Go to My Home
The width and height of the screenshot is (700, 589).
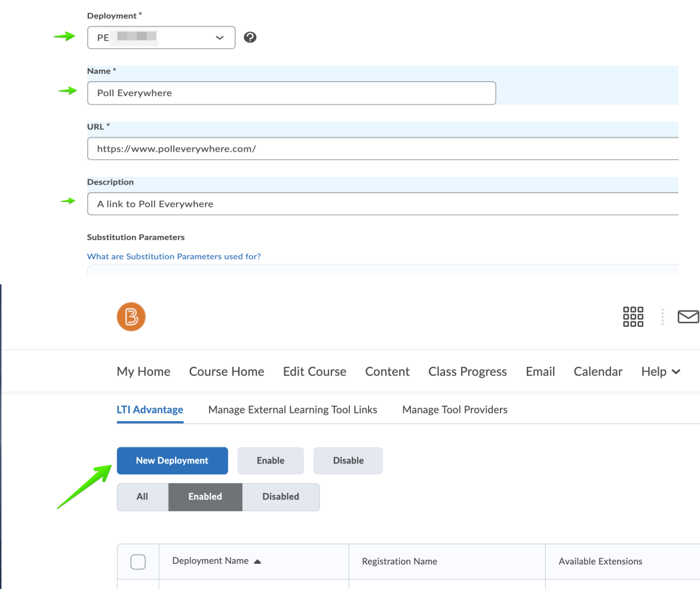[144, 372]
